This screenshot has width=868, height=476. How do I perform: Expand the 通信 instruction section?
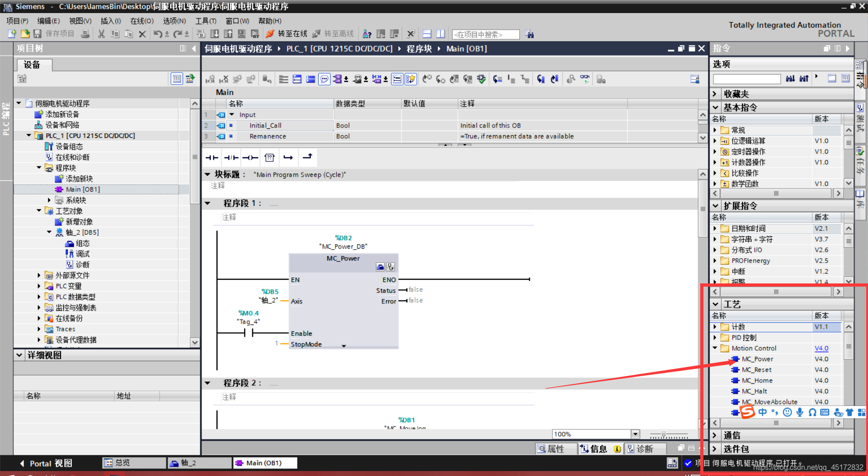click(715, 435)
